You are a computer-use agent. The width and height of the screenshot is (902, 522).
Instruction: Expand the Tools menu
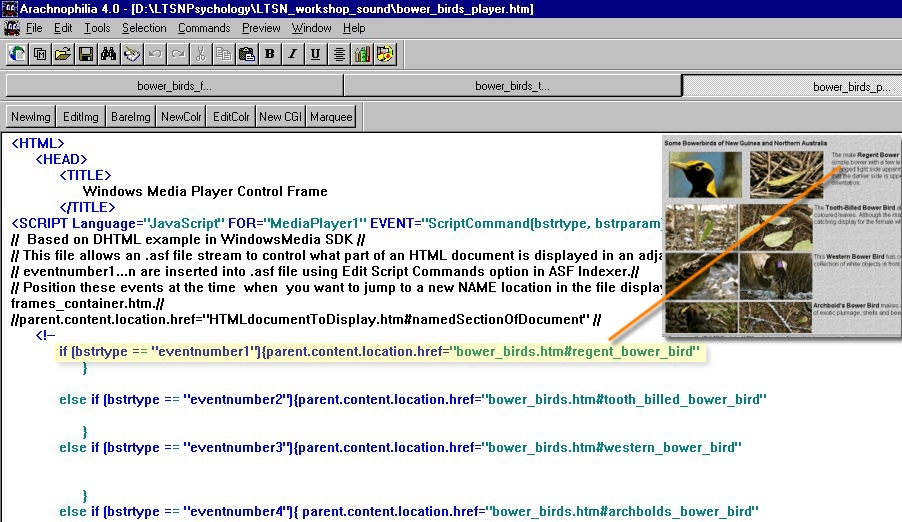tap(97, 28)
